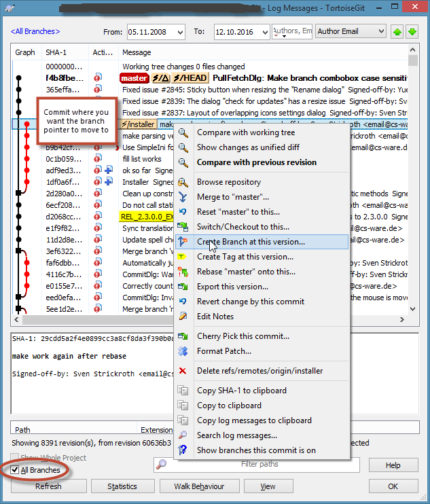Click the TortoiseGit title bar icon
The width and height of the screenshot is (430, 504).
click(x=10, y=7)
